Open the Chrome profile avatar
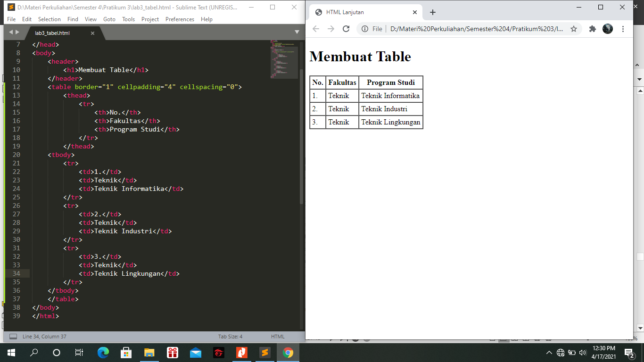Image resolution: width=644 pixels, height=362 pixels. [608, 29]
